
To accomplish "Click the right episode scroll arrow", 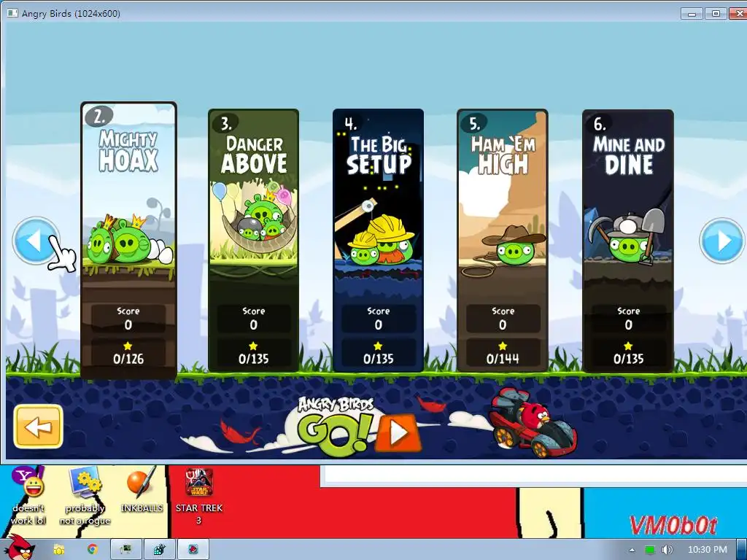I will (x=721, y=241).
